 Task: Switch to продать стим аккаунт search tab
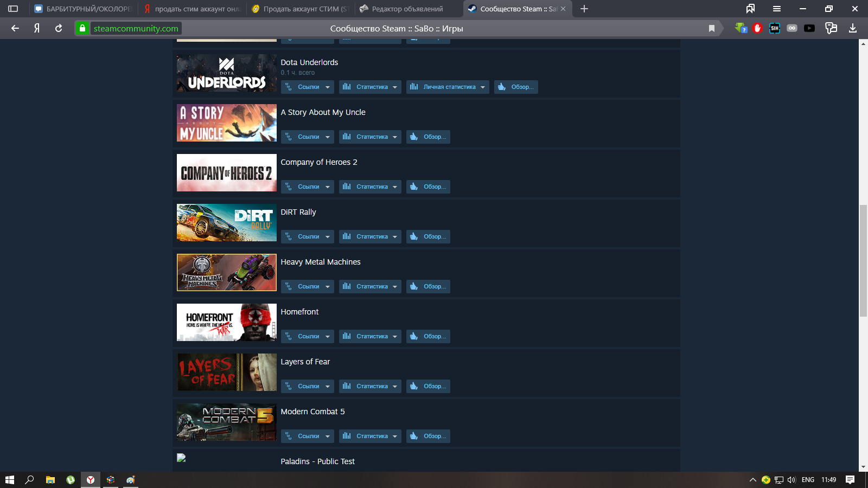tap(192, 9)
